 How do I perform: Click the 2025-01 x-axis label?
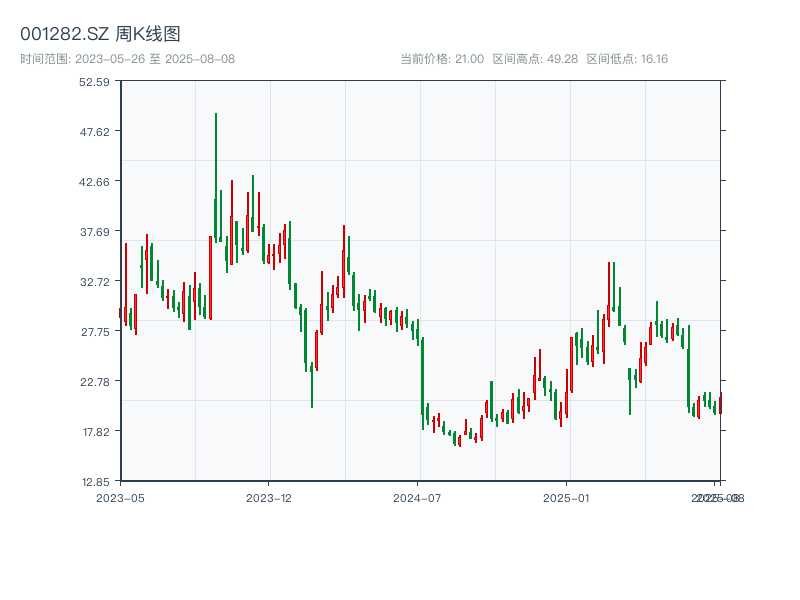point(565,495)
